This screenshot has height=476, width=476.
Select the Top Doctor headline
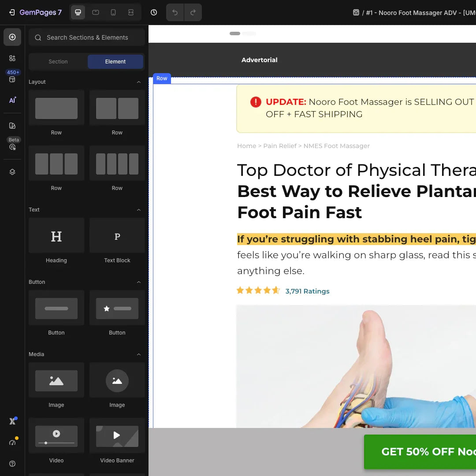pyautogui.click(x=357, y=191)
